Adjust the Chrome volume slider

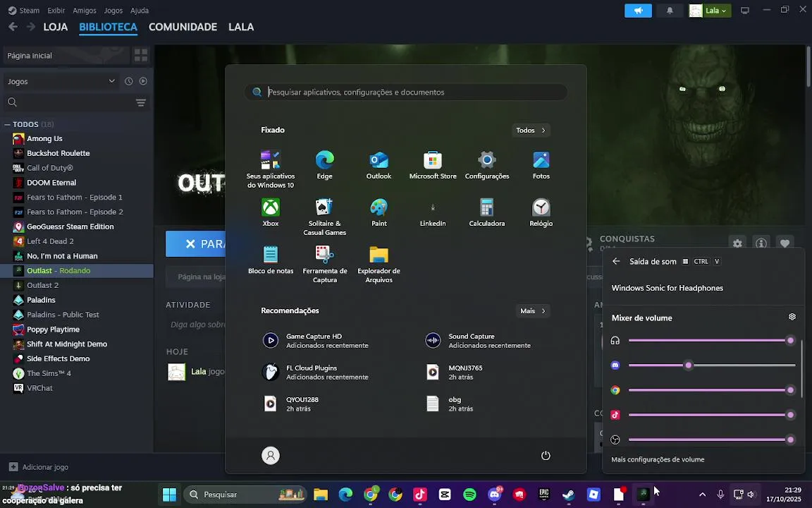(x=712, y=390)
